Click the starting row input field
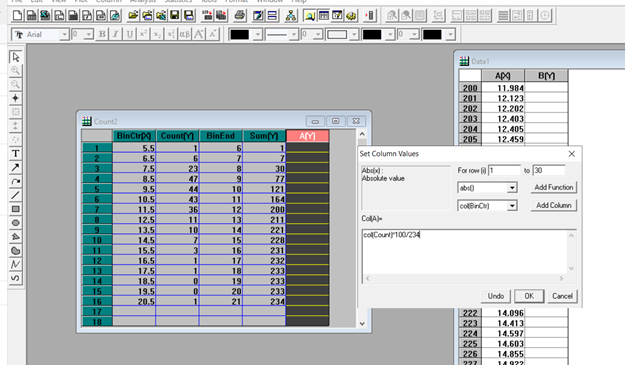Viewport: 625px width, 365px height. [x=504, y=171]
